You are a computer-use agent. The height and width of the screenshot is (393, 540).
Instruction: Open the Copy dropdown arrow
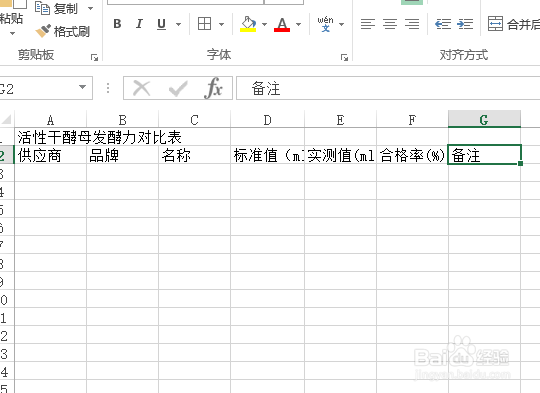point(91,8)
